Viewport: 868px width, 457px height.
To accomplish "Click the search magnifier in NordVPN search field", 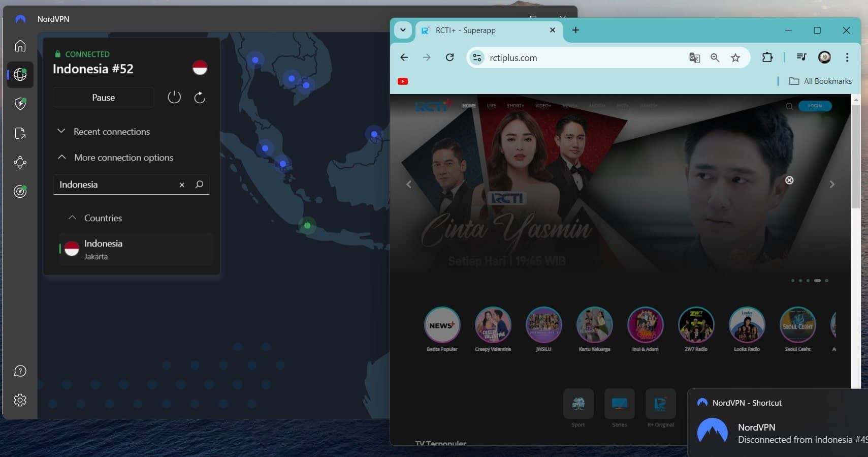I will click(199, 185).
